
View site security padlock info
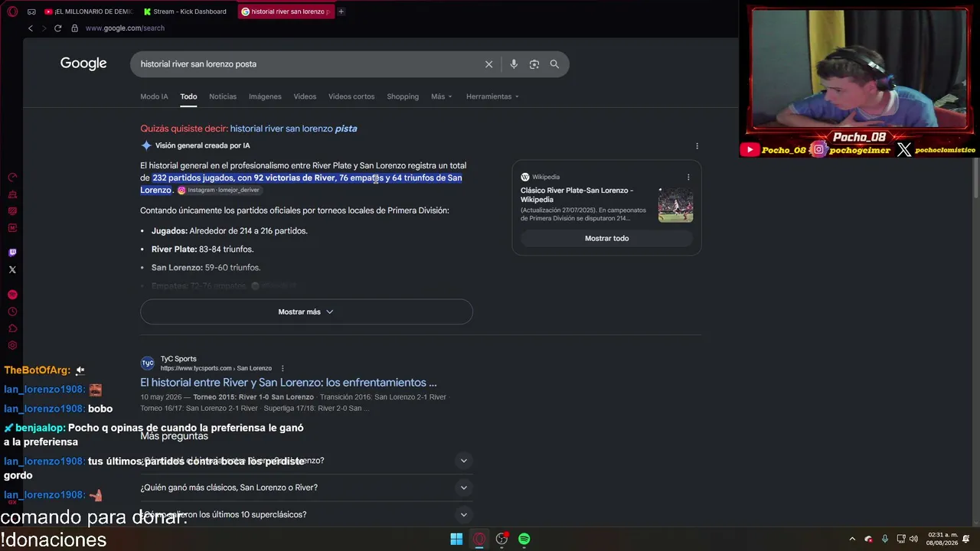click(74, 28)
